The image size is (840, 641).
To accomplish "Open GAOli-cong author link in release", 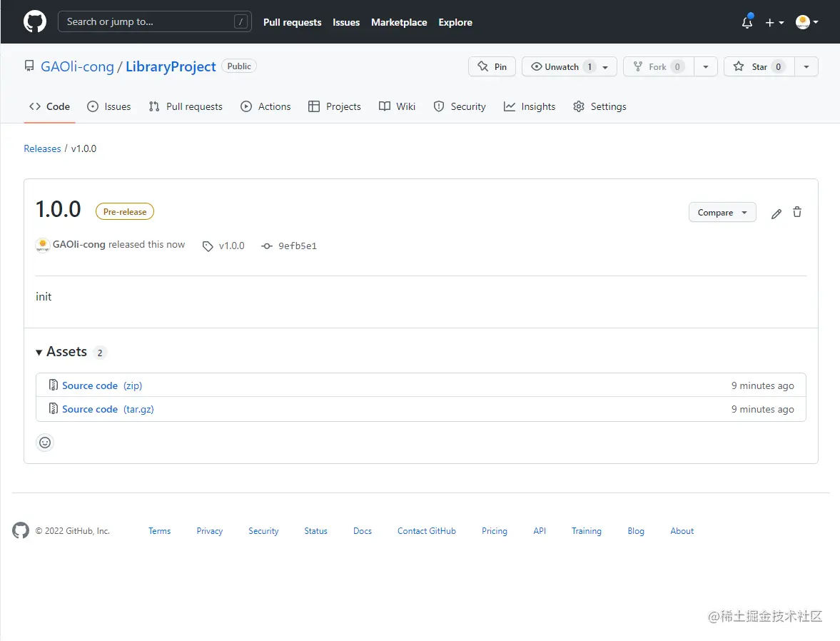I will 79,244.
